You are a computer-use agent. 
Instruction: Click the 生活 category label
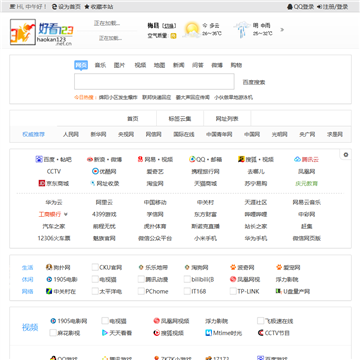pyautogui.click(x=28, y=267)
